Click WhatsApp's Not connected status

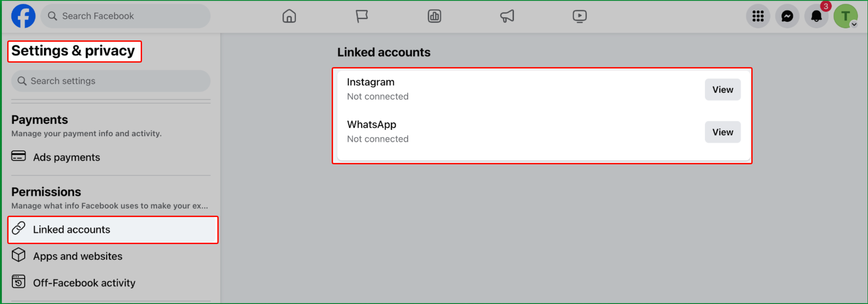click(x=378, y=139)
